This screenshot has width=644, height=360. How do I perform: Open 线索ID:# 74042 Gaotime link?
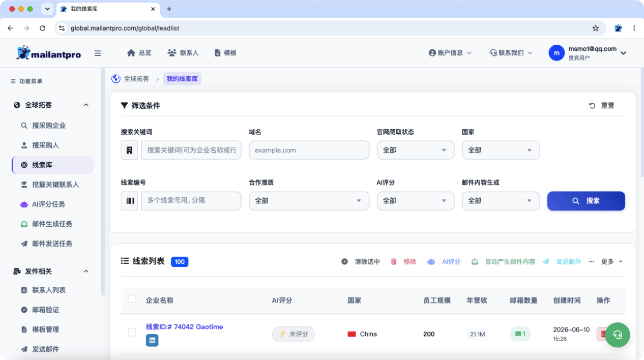[184, 327]
